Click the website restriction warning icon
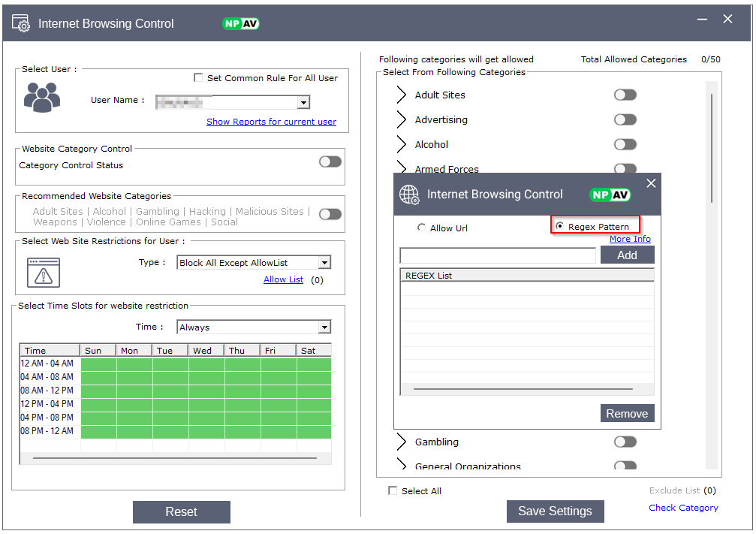 pyautogui.click(x=43, y=272)
